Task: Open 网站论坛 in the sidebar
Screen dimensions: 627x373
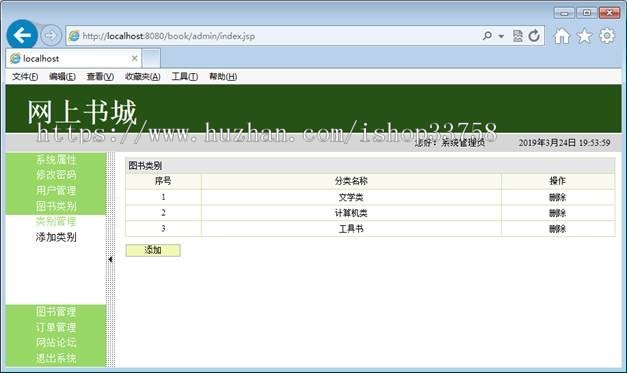Action: click(x=56, y=343)
